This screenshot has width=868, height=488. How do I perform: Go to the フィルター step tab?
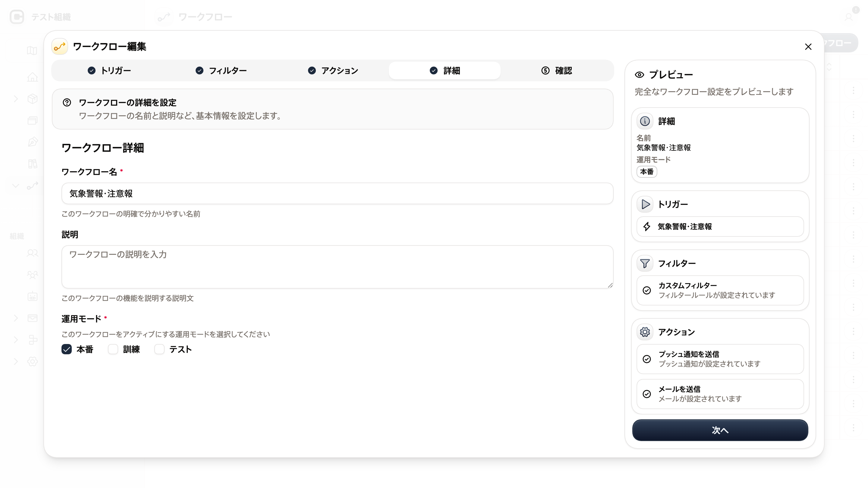tap(221, 71)
